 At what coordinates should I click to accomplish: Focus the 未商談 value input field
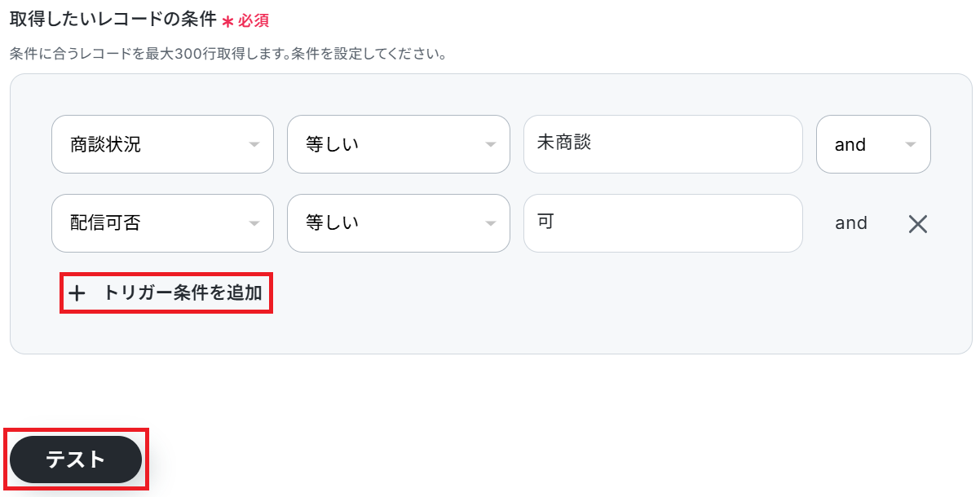663,144
